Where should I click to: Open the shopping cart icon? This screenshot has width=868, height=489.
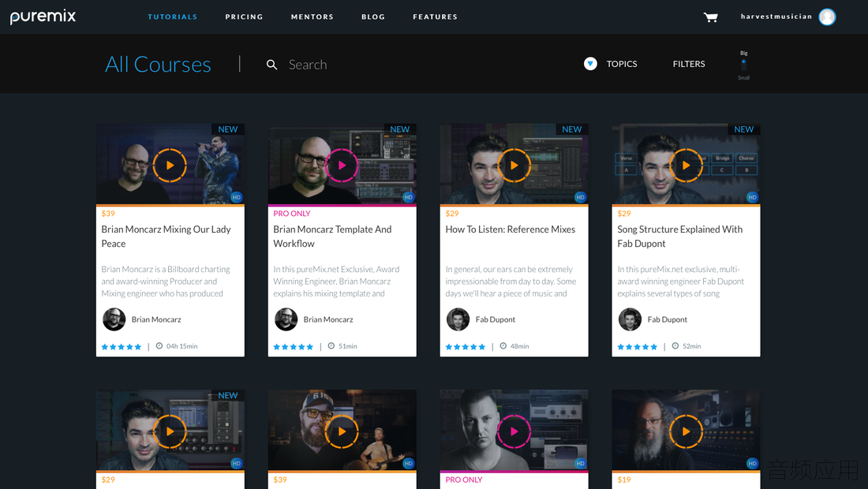click(x=711, y=17)
